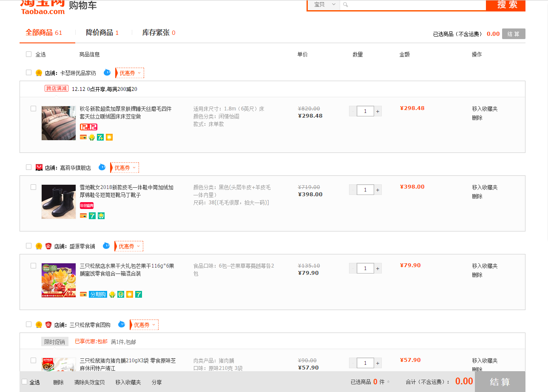The image size is (548, 392).
Task: Click the blue Wangwang chat icon for 卡瑟琳优品家纺
Action: point(107,73)
